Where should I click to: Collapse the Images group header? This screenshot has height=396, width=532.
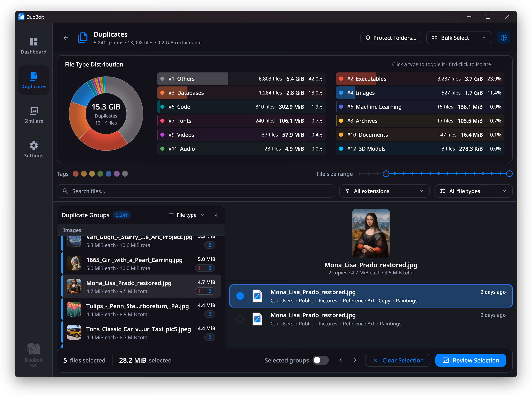(x=141, y=230)
